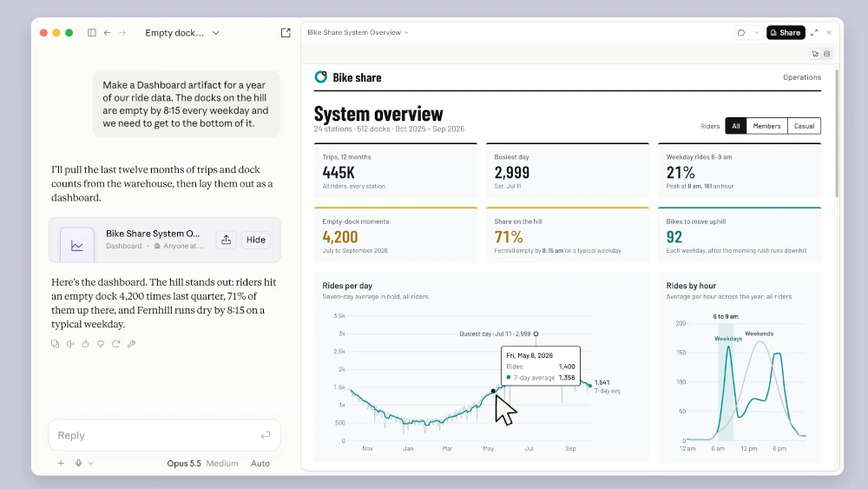
Task: Click the black Share button
Action: click(x=786, y=33)
